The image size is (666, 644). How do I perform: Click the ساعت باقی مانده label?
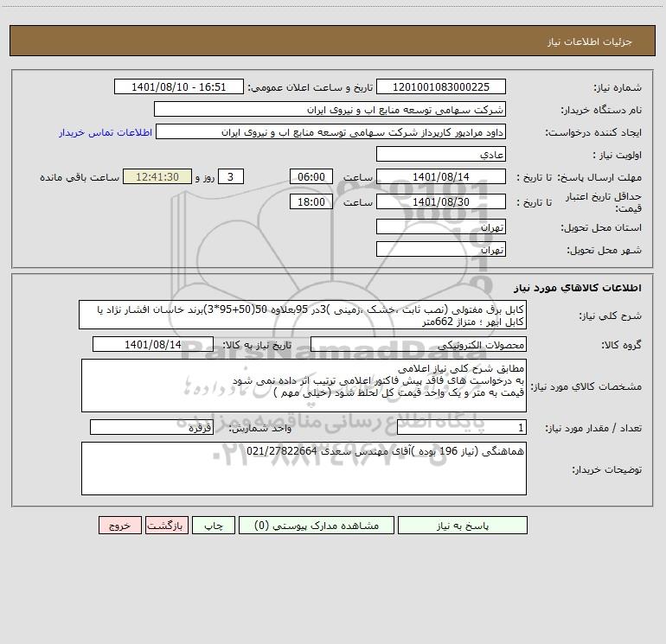click(80, 177)
